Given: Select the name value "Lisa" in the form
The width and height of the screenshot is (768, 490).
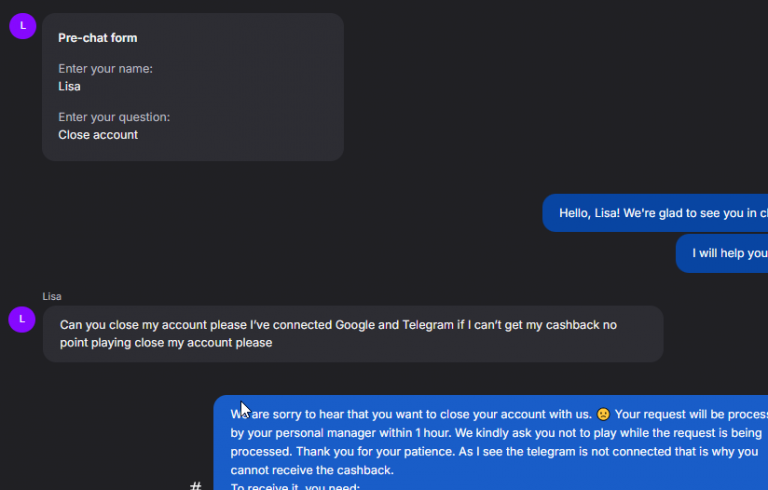Looking at the screenshot, I should [69, 86].
